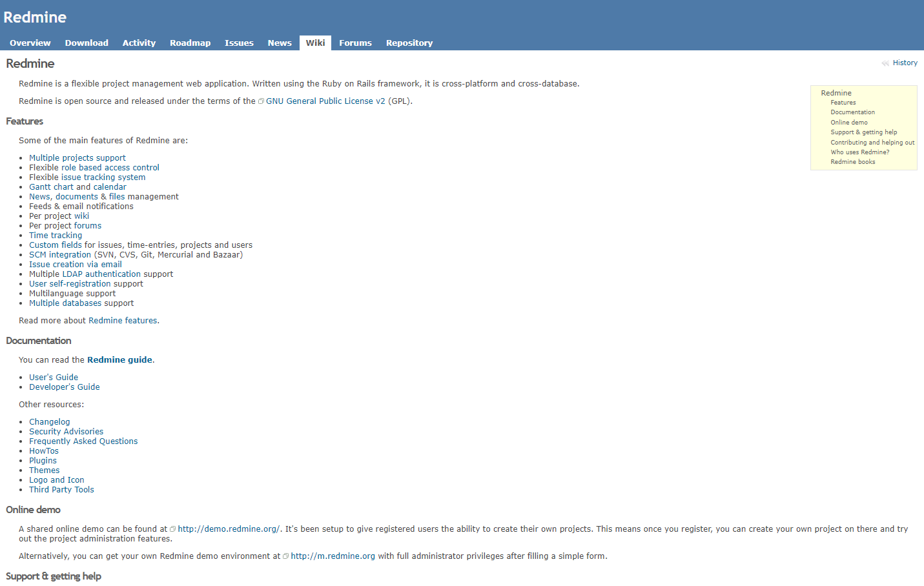Open the Changelog link

[50, 422]
